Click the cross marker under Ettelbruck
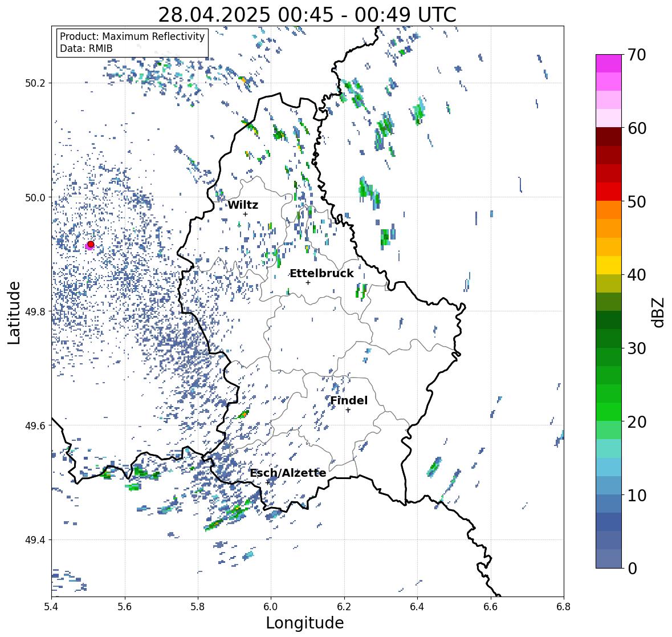The height and width of the screenshot is (637, 672). (308, 282)
